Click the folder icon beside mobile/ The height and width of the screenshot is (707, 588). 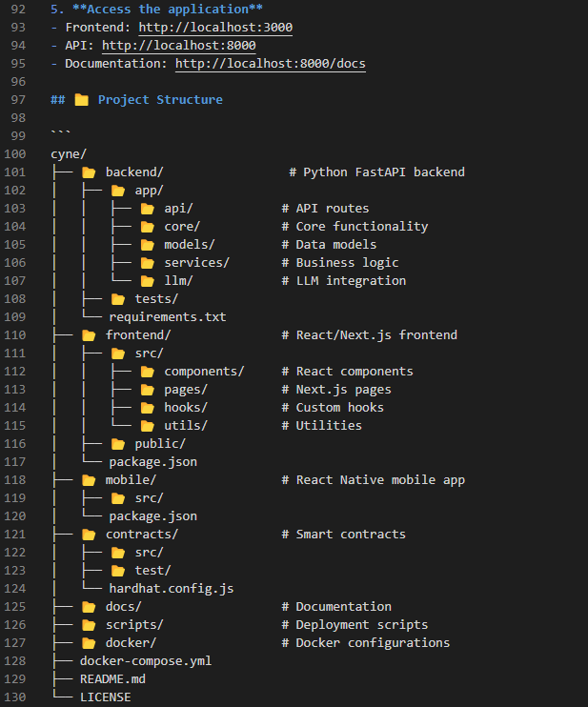tap(89, 480)
